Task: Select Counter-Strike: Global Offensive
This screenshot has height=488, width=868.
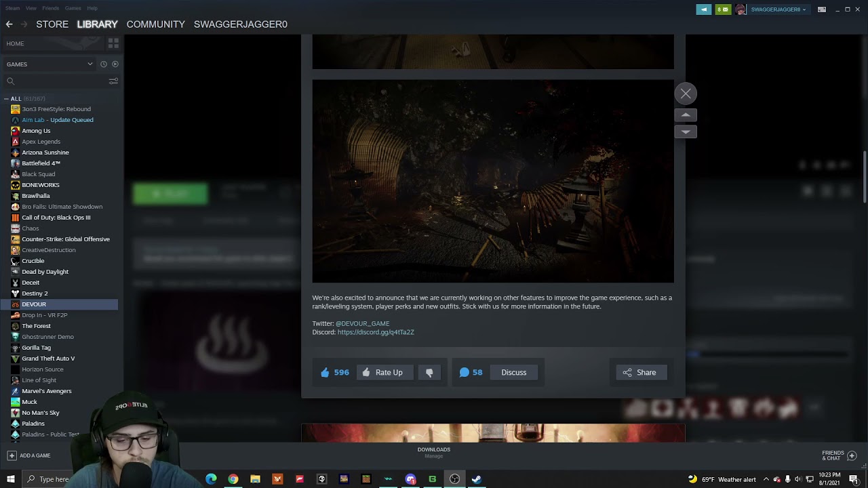Action: [x=66, y=239]
